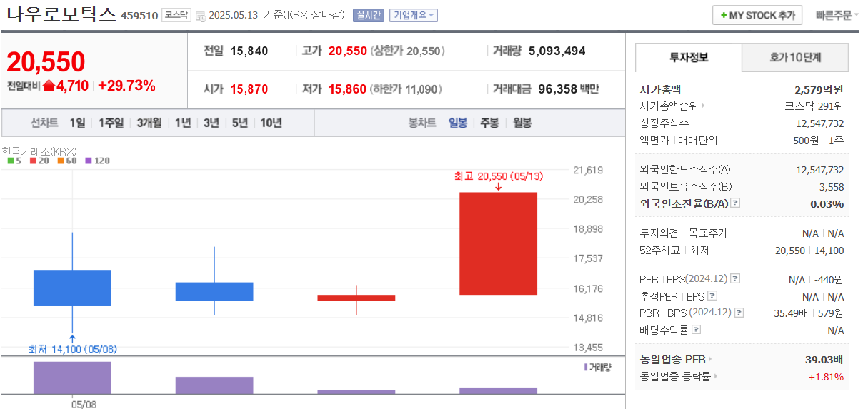Open help icon beside 외국인소진율(B/A)
Screen dimensions: 868x409
pyautogui.click(x=736, y=203)
